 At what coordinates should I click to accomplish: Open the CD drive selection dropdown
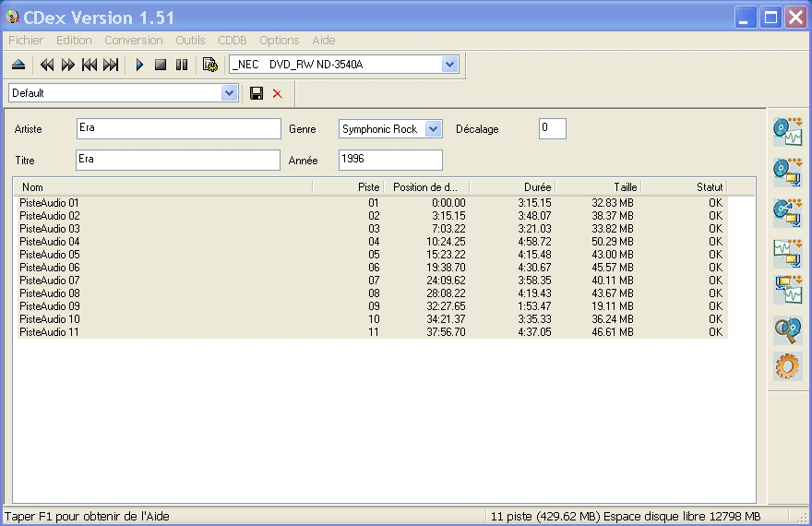pos(449,65)
